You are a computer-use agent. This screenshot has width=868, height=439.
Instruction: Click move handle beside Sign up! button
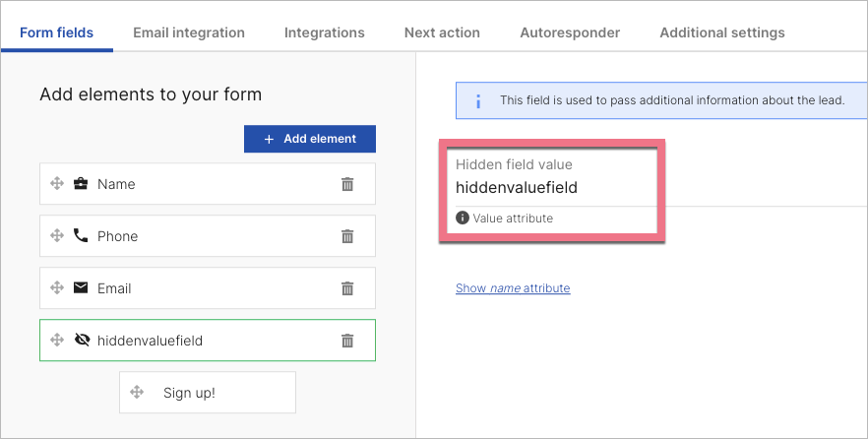point(137,393)
